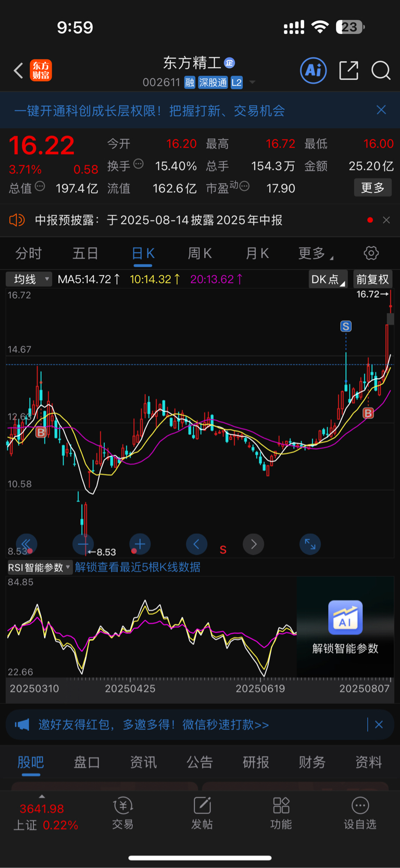Tap 一键开通科创成长层权限 banner text
The height and width of the screenshot is (868, 400).
pyautogui.click(x=149, y=111)
